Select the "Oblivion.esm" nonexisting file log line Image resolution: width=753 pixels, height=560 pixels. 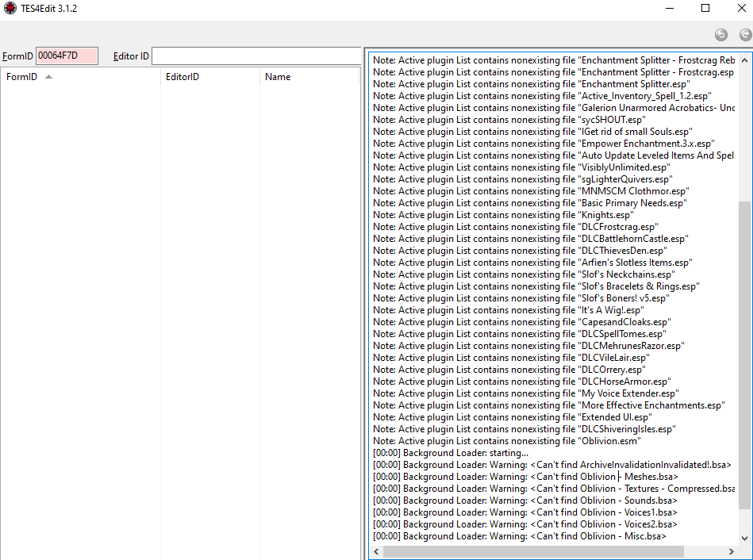(x=506, y=441)
